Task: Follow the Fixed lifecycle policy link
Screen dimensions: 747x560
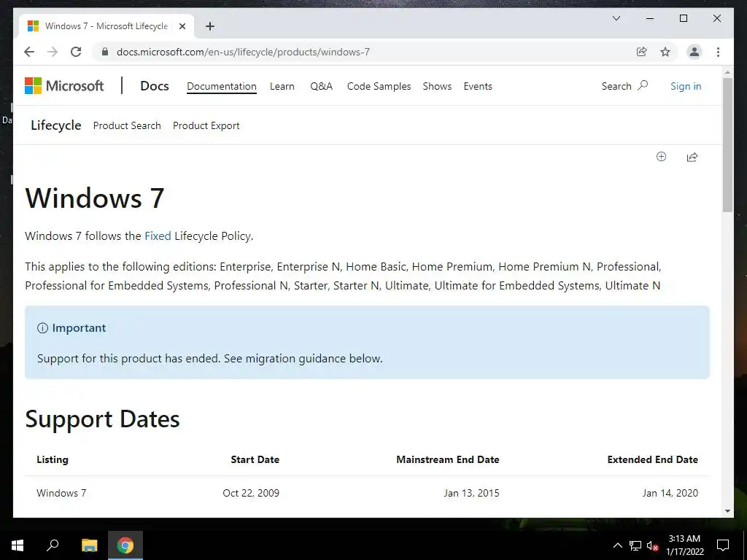Action: click(158, 236)
